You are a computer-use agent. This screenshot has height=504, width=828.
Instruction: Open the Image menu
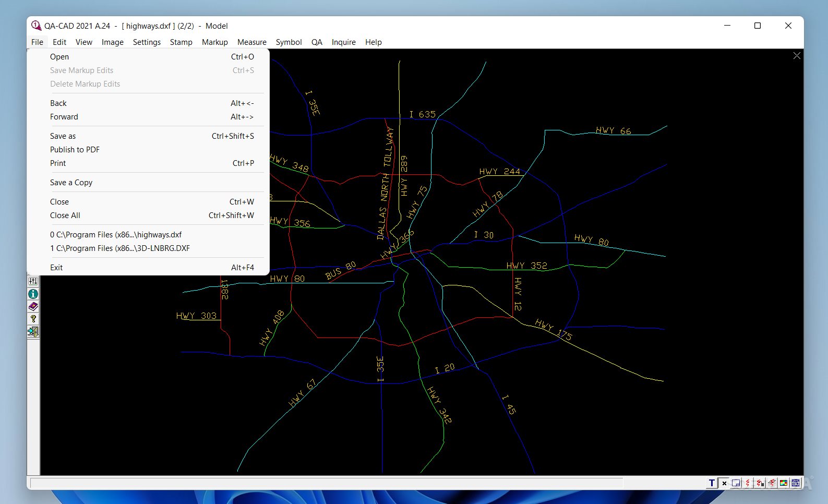113,42
